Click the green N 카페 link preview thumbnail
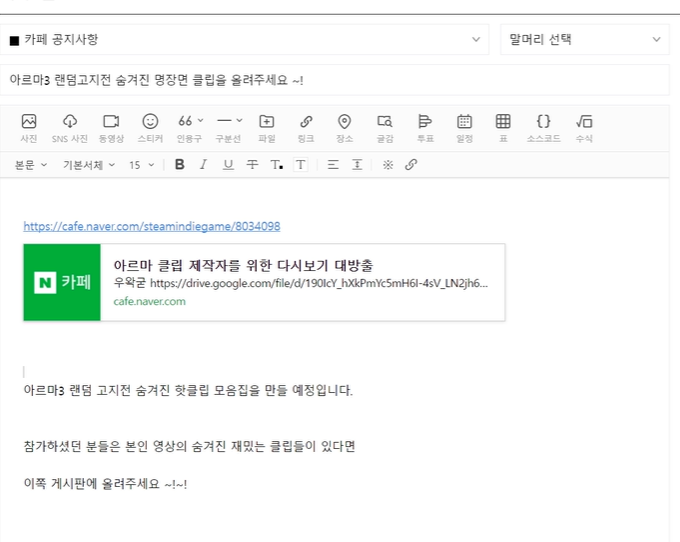This screenshot has width=680, height=542. point(62,282)
